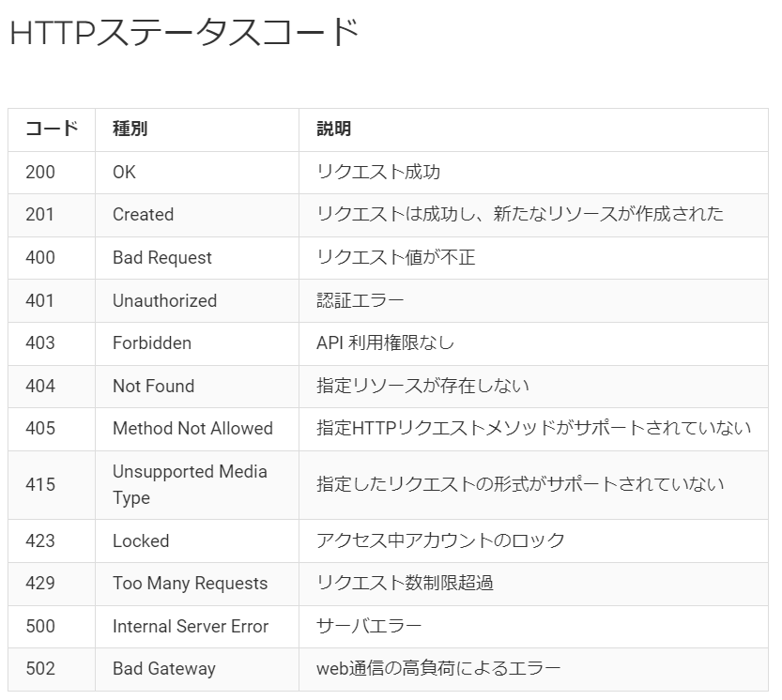782x700 pixels.
Task: Click the Too Many Requests cell
Action: point(190,584)
